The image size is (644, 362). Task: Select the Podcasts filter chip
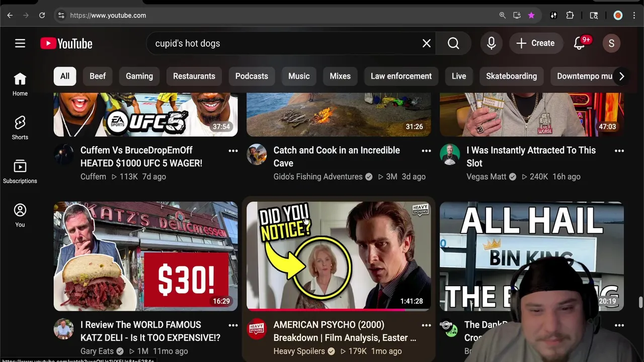252,76
